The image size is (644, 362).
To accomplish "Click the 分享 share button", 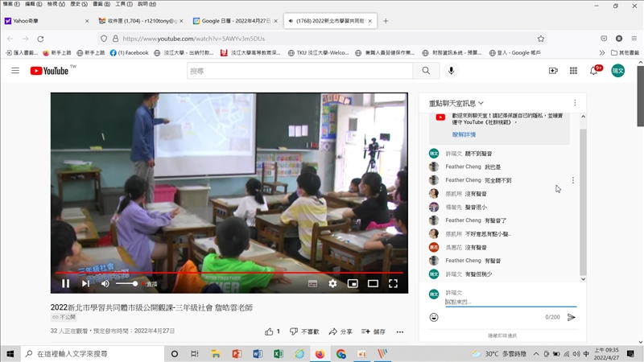I will 341,331.
